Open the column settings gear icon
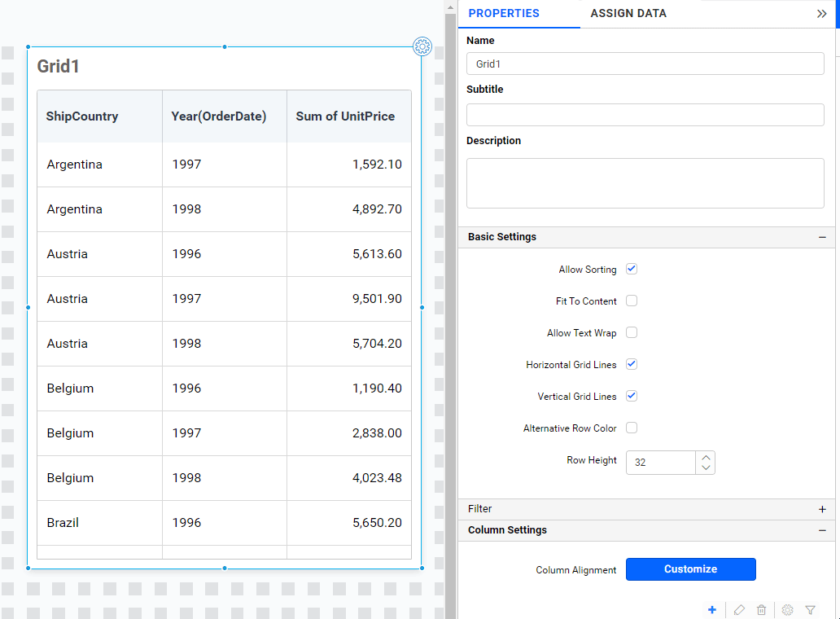 pyautogui.click(x=787, y=609)
